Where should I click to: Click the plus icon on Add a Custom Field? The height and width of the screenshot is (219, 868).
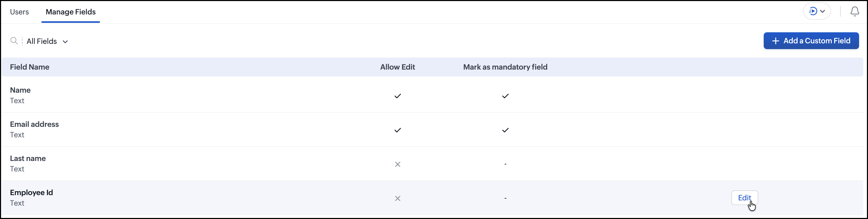[775, 41]
